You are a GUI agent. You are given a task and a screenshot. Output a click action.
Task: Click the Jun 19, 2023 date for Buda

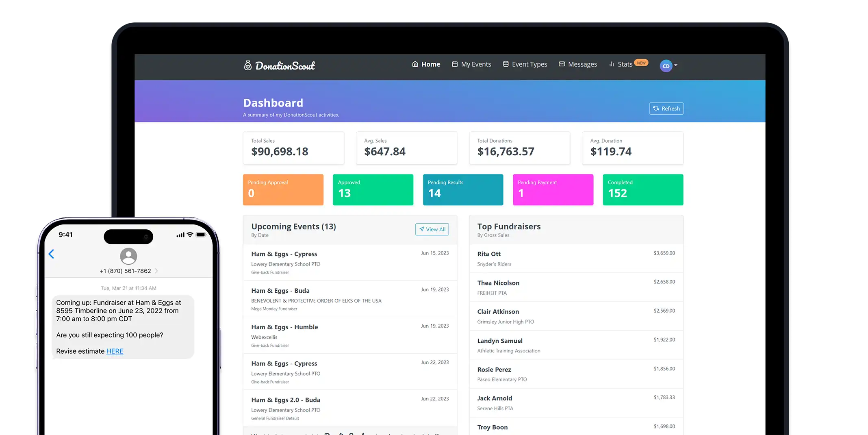(435, 289)
